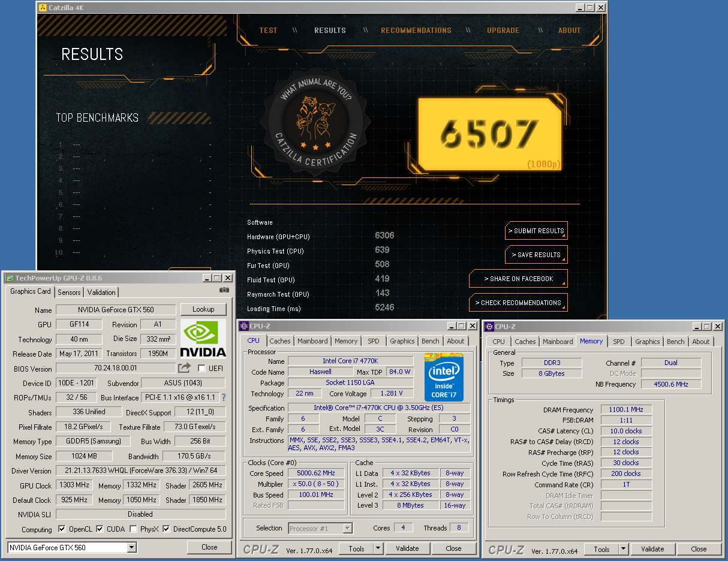Expand Tools dropdown arrow in CPU-Z Memory window
Viewport: 728px width, 561px height.
click(x=623, y=549)
